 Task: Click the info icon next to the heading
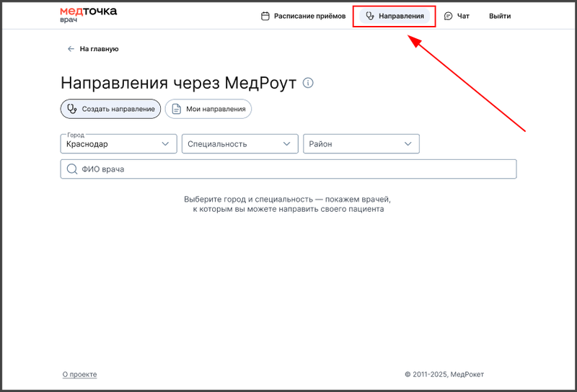[308, 83]
